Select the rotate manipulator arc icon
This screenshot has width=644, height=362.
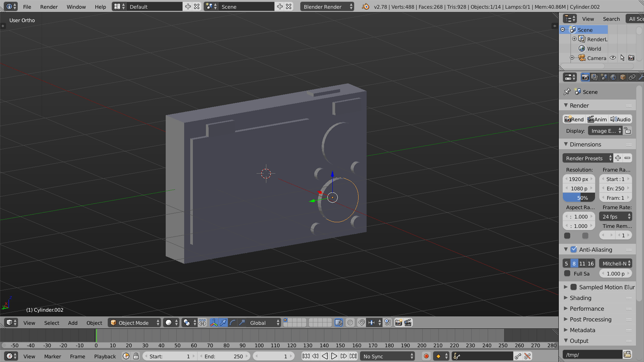pyautogui.click(x=232, y=322)
